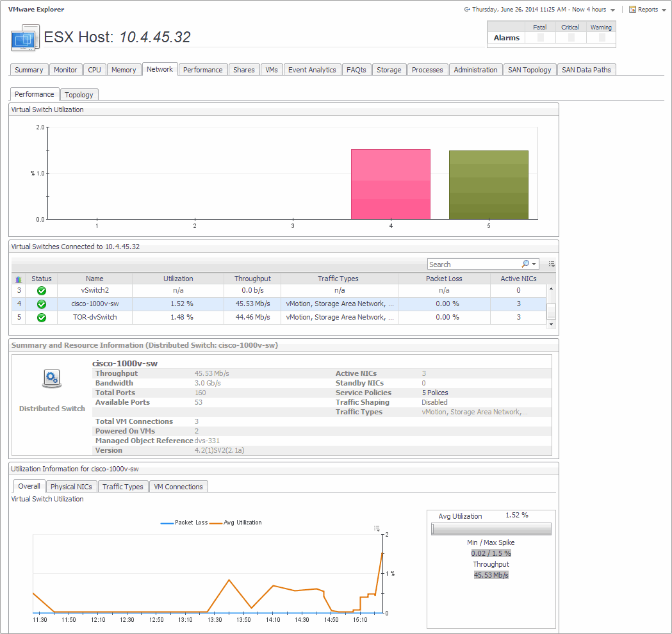Click the chart column header icon
This screenshot has height=634, width=672.
tap(18, 279)
